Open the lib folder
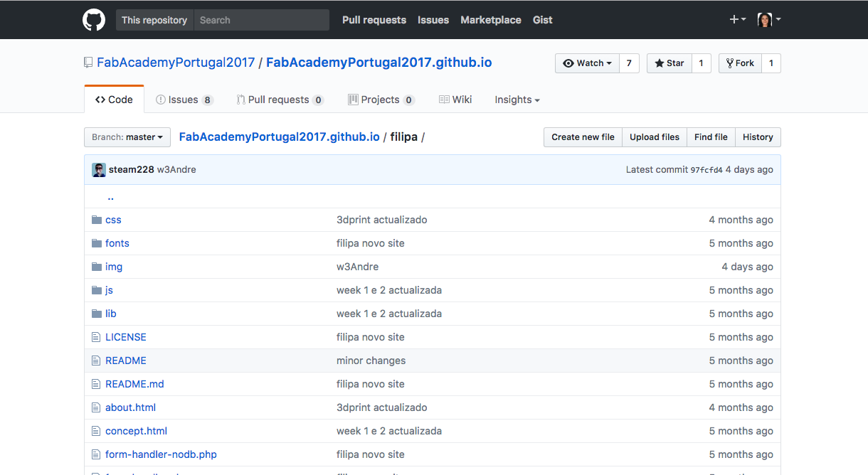 111,314
